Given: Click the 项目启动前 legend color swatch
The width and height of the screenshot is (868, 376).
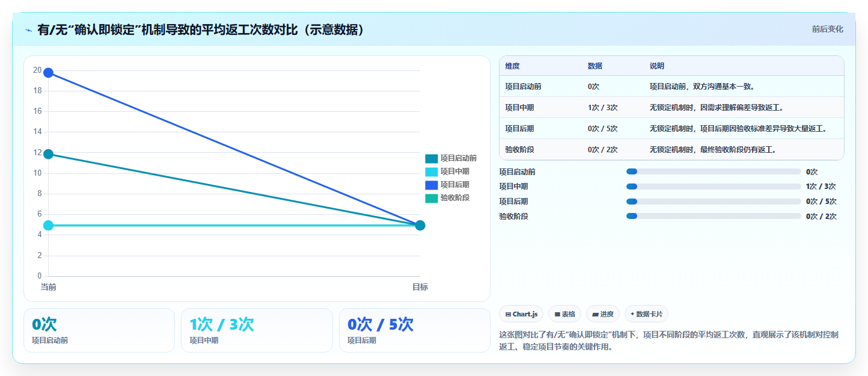Looking at the screenshot, I should pyautogui.click(x=432, y=159).
